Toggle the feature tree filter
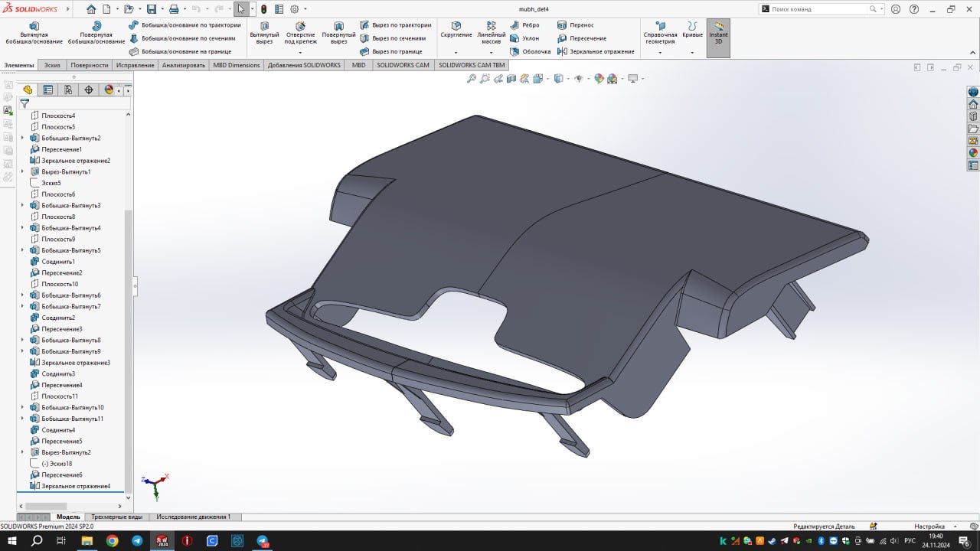Viewport: 980px width, 551px height. (x=24, y=103)
